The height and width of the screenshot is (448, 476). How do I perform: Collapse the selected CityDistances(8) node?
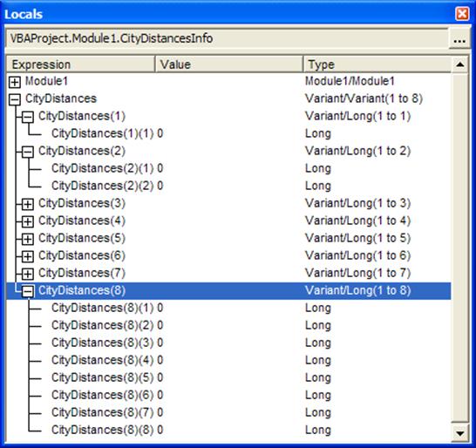28,291
